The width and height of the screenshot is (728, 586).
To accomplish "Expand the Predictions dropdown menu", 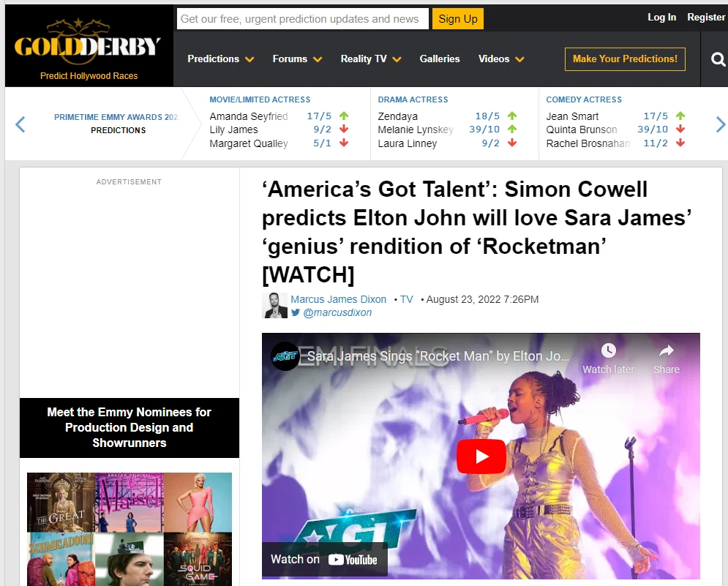I will (220, 59).
